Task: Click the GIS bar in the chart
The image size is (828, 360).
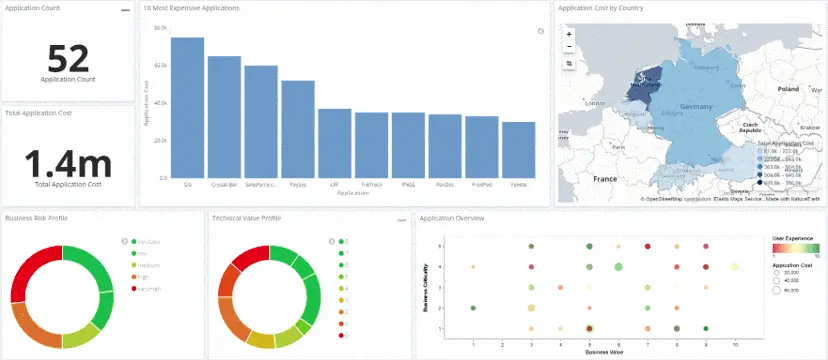Action: point(187,108)
